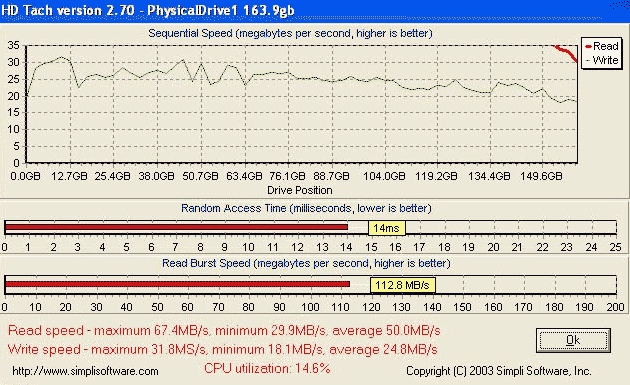Click the 0.0GB axis label
Viewport: 630px width, 385px height.
click(25, 176)
